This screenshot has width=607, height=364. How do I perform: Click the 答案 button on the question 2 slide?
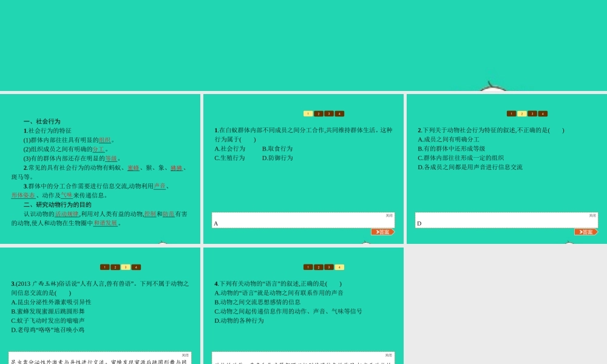(x=586, y=232)
